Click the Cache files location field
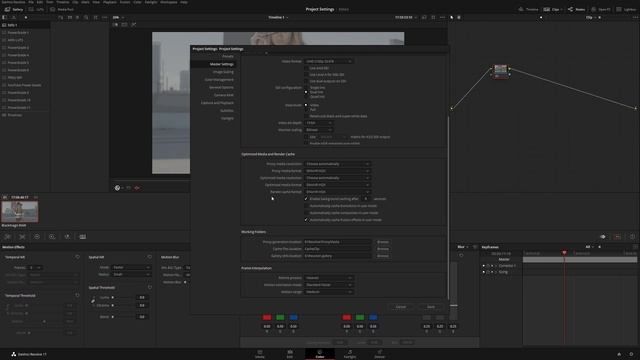Image resolution: width=640 pixels, height=360 pixels. pos(338,249)
